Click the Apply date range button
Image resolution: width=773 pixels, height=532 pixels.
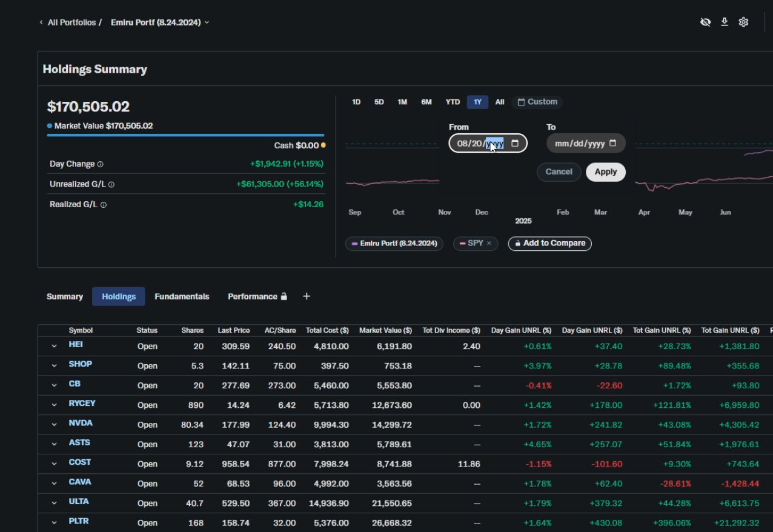click(x=605, y=172)
